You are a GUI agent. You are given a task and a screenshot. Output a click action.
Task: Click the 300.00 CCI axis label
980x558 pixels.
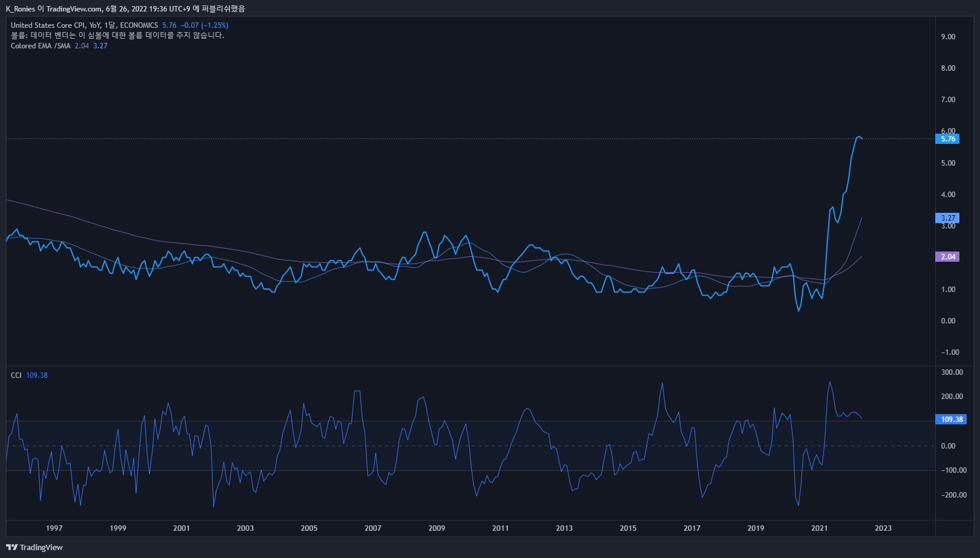pyautogui.click(x=952, y=372)
